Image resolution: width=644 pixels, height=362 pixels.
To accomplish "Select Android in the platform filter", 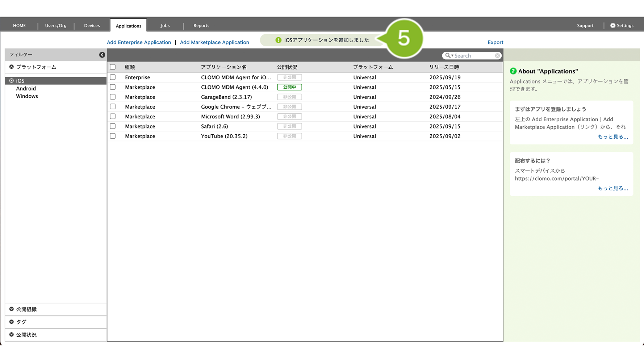I will tap(26, 89).
